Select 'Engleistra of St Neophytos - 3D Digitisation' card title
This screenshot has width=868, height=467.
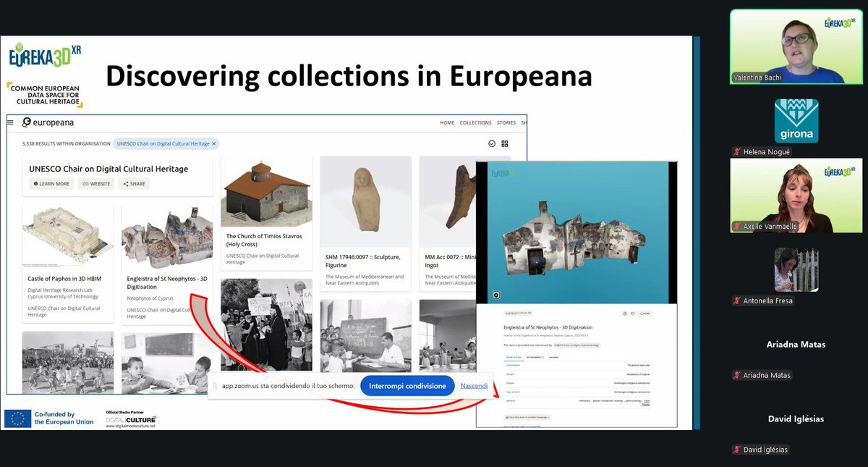pyautogui.click(x=167, y=282)
